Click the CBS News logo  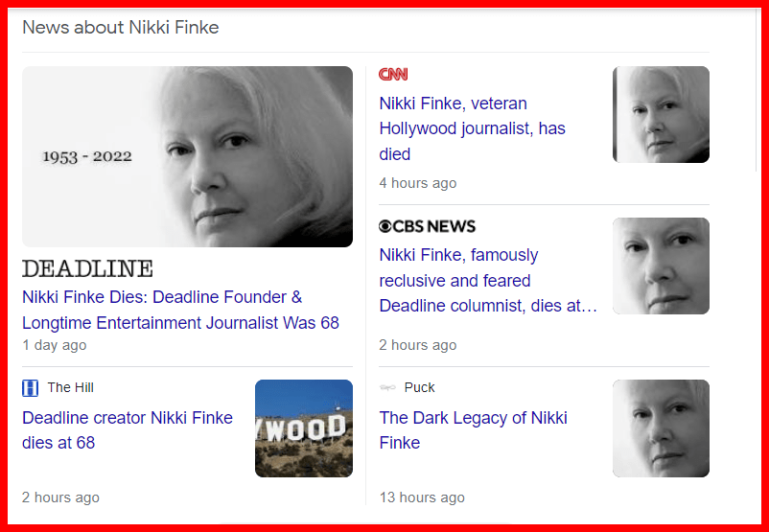tap(427, 226)
